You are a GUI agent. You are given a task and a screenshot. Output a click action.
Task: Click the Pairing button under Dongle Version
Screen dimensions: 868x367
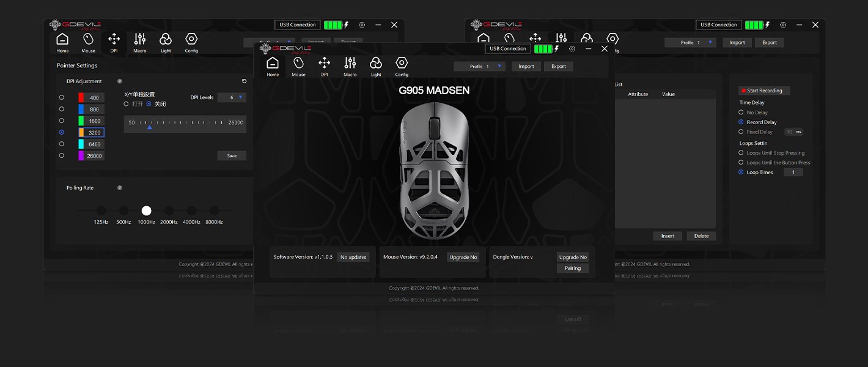573,269
